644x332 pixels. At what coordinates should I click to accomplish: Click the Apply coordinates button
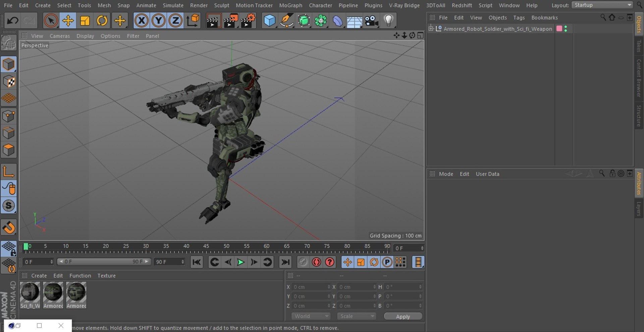(x=403, y=317)
